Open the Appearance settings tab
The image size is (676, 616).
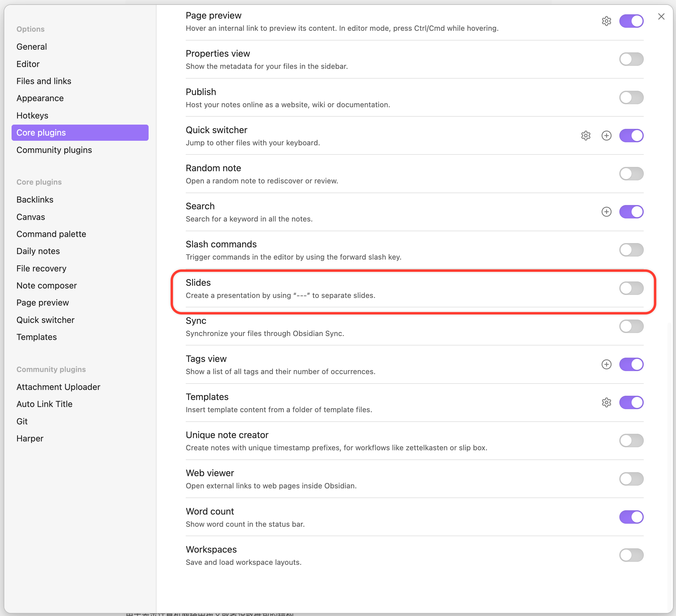[40, 98]
